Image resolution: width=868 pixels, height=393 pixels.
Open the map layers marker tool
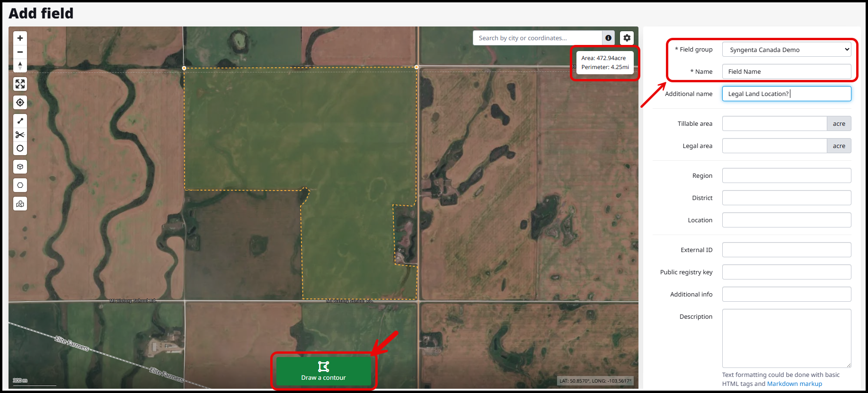click(20, 204)
